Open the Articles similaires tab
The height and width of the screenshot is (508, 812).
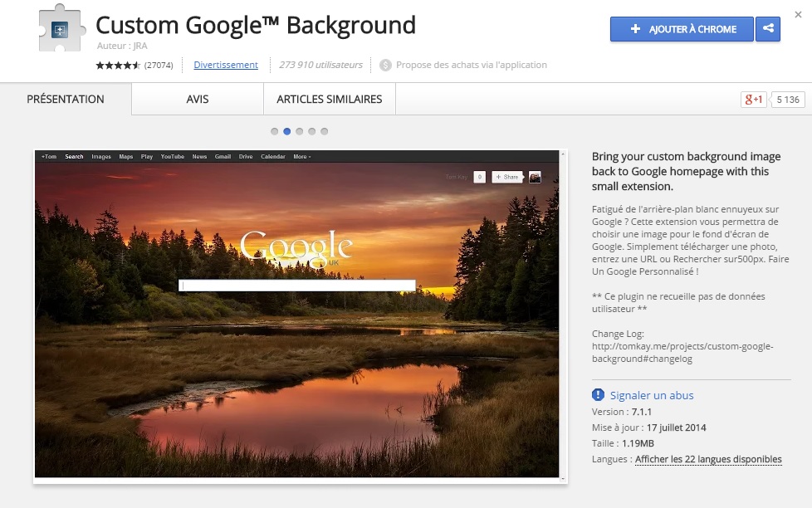(x=330, y=99)
